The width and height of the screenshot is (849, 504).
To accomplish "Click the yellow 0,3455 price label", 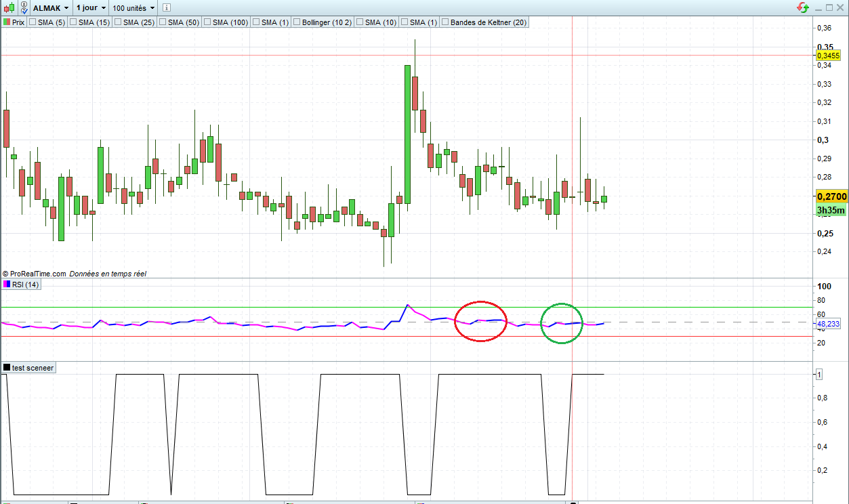I will tap(828, 56).
